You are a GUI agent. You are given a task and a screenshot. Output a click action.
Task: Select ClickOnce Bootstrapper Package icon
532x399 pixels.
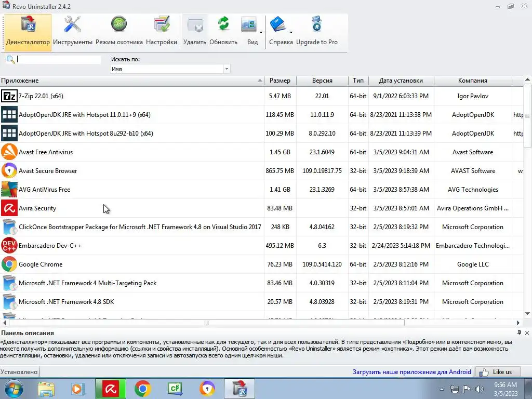[x=9, y=227]
